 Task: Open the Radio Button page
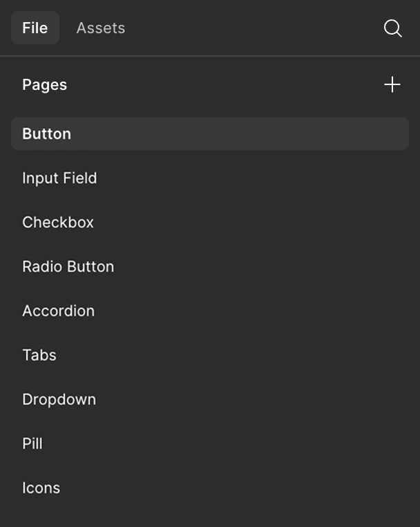[x=68, y=266]
